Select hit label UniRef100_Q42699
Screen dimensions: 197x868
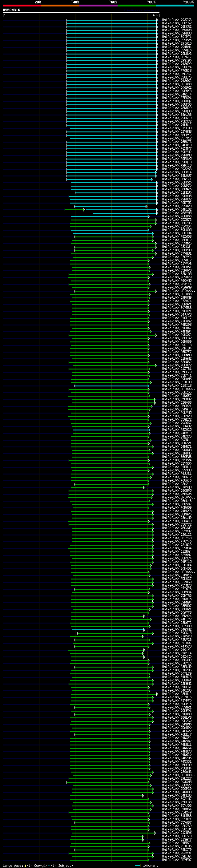click(x=177, y=64)
